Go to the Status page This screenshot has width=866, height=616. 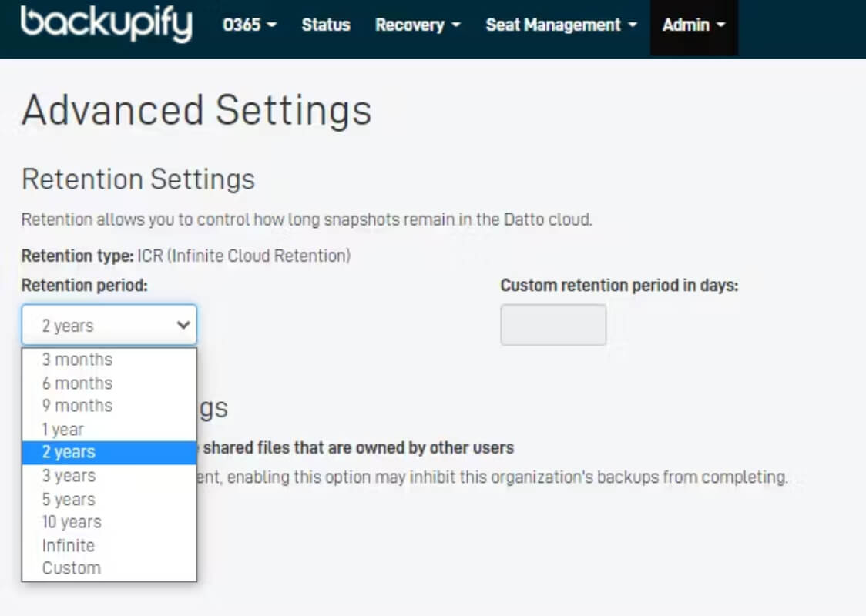(x=326, y=25)
